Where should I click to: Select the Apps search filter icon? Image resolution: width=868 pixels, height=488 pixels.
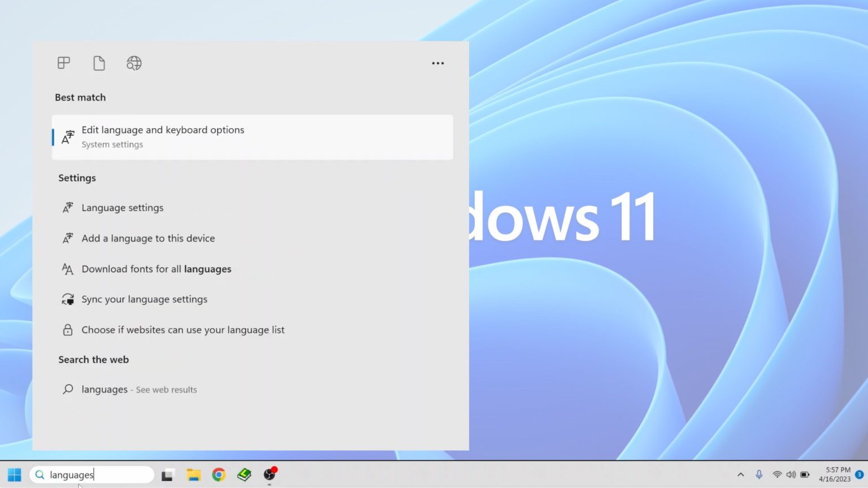coord(63,63)
